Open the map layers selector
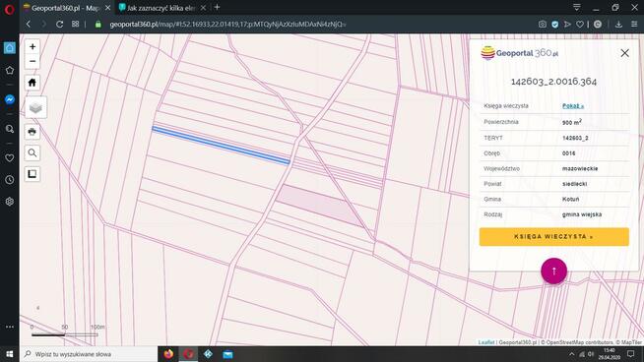This screenshot has height=362, width=644. [35, 107]
